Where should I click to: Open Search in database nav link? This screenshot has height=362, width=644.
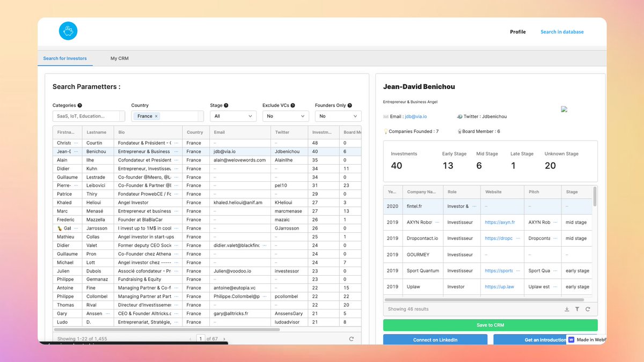[x=562, y=32]
